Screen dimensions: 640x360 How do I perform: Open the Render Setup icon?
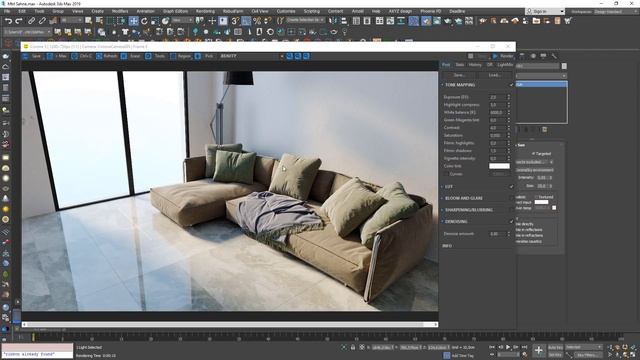[x=426, y=21]
